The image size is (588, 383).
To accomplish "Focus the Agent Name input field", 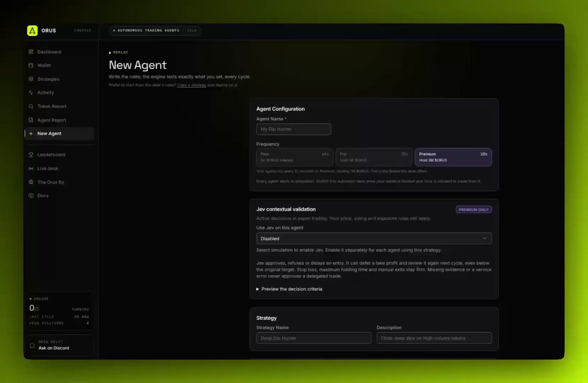I will click(294, 129).
